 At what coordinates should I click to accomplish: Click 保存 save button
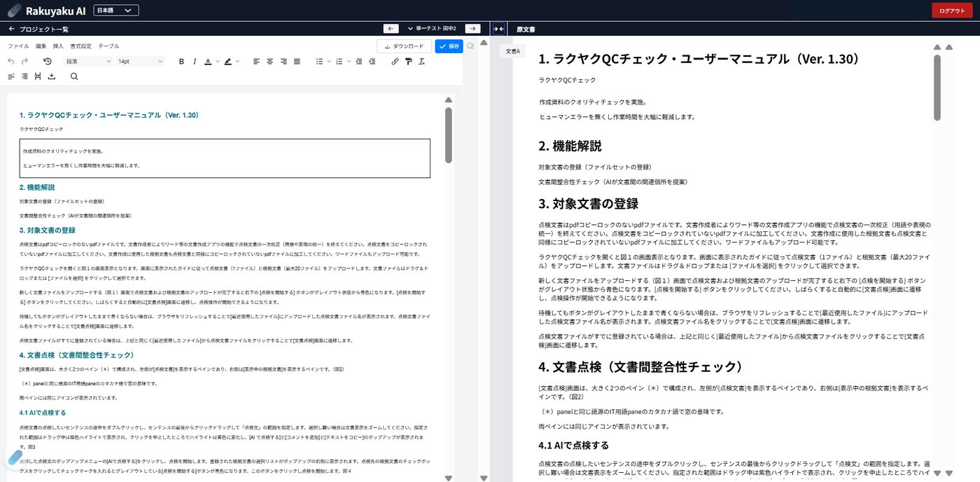[449, 46]
